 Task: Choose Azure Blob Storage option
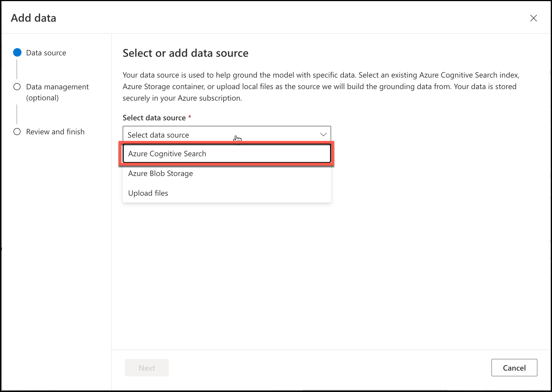(227, 173)
